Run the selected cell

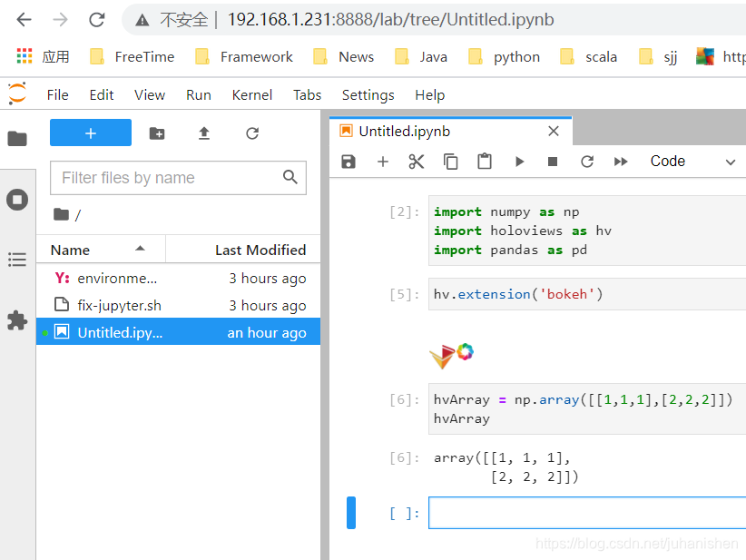tap(519, 162)
